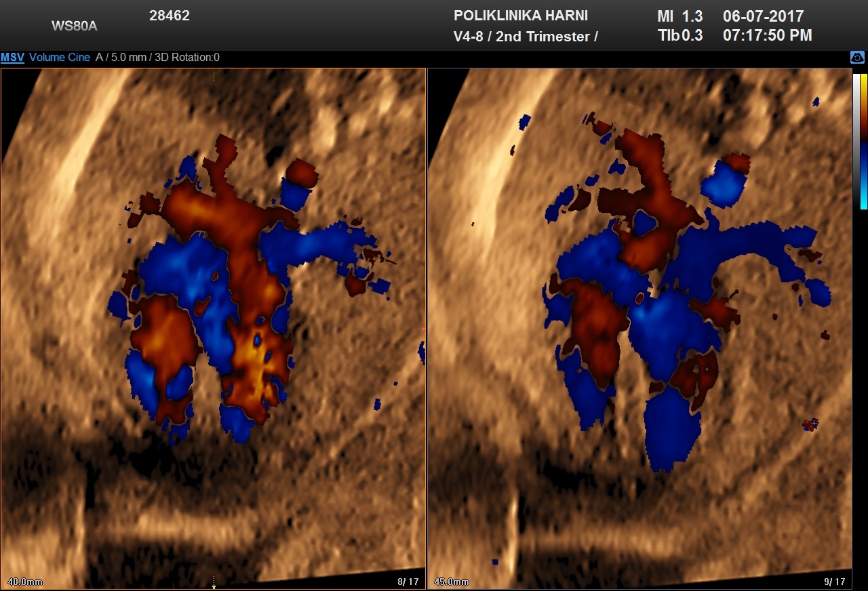Select the MSV mode label
868x591 pixels.
click(12, 58)
